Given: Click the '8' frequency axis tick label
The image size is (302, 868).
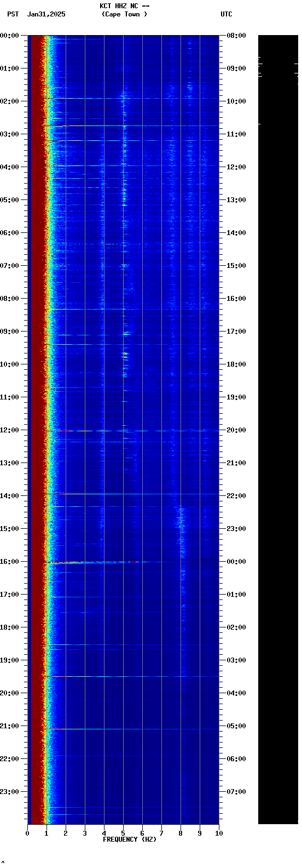Looking at the screenshot, I should (181, 833).
